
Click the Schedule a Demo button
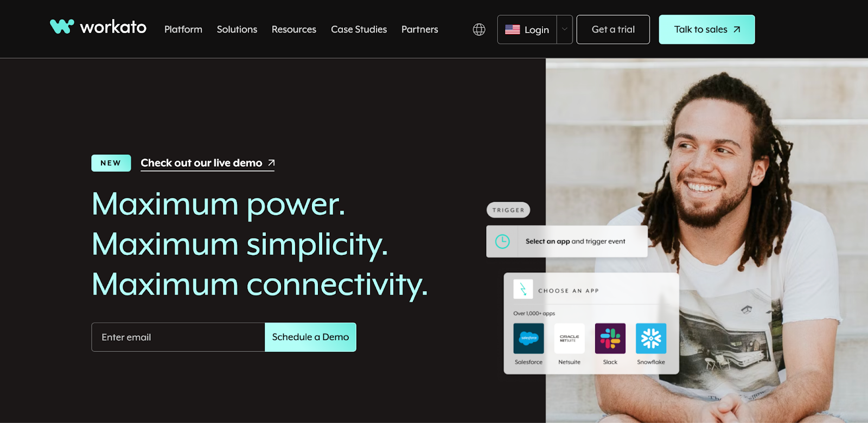point(310,337)
